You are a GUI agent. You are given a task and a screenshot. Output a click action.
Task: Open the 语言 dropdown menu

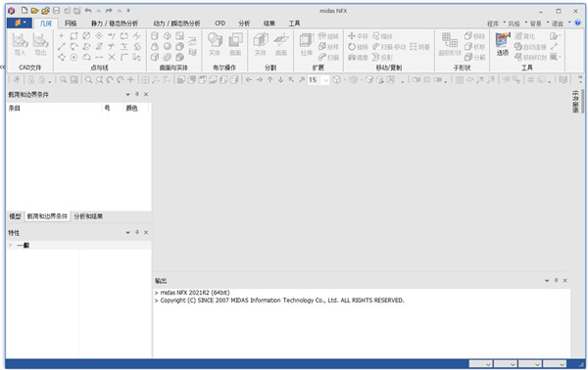561,23
